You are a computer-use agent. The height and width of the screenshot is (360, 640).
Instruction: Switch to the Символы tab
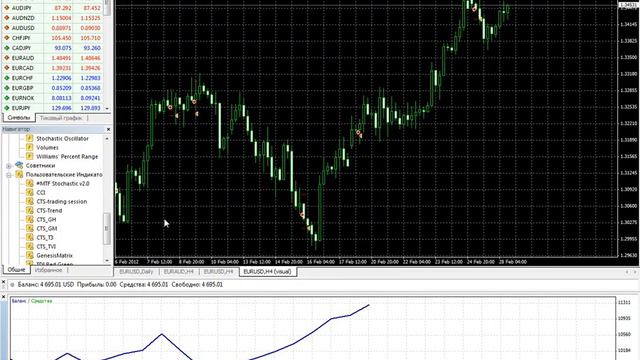[19, 118]
